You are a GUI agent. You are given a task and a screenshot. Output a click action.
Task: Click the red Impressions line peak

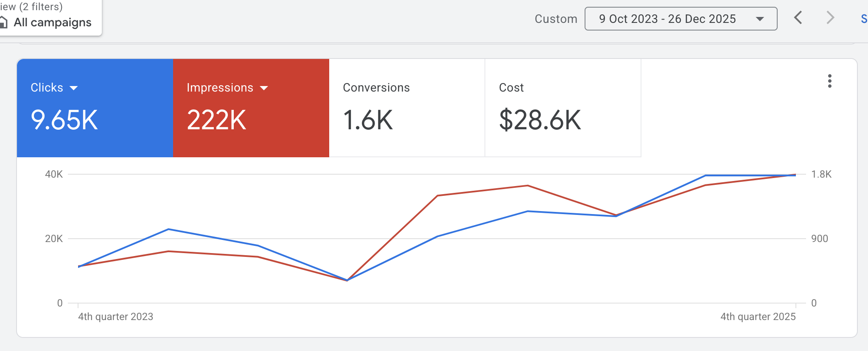point(527,186)
